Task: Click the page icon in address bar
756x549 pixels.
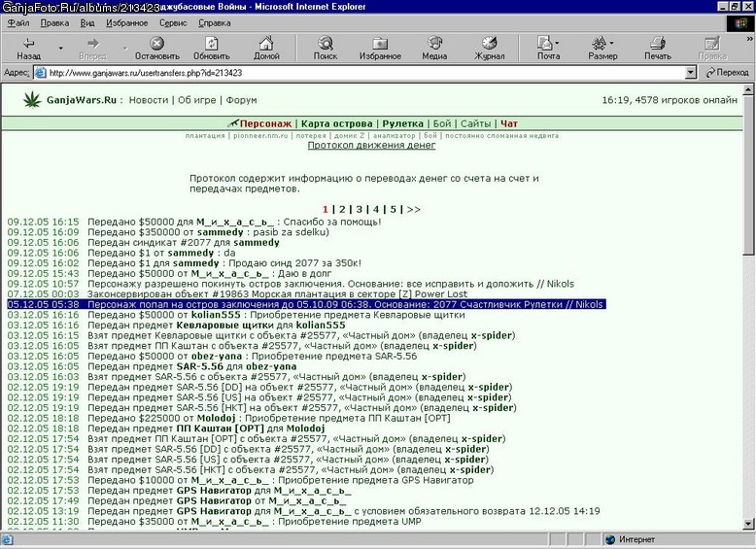Action: (x=41, y=73)
